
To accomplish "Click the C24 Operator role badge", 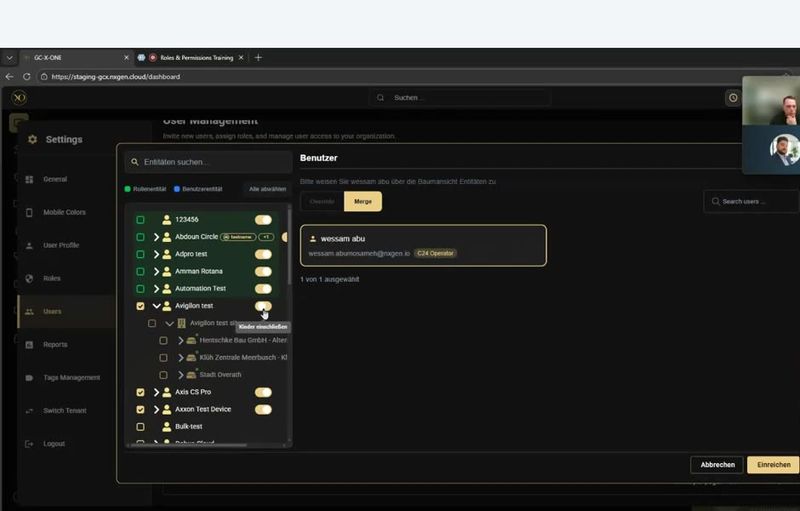I will pos(435,253).
